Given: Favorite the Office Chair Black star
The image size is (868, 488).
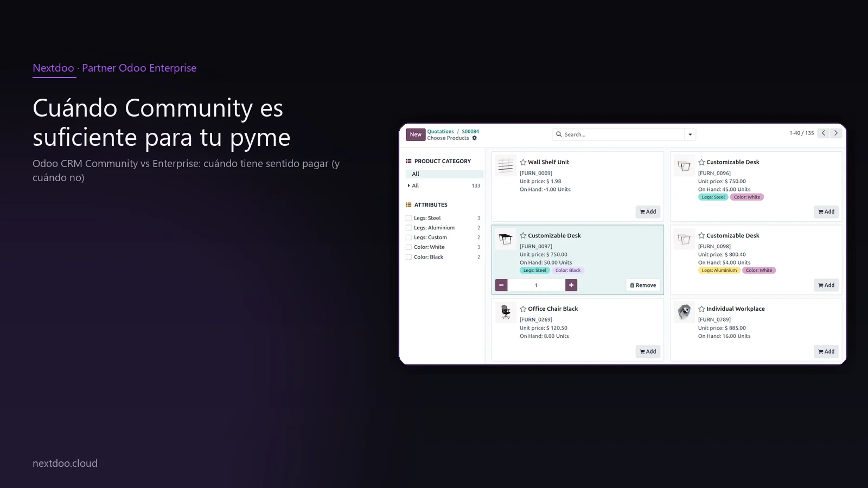Looking at the screenshot, I should 523,309.
